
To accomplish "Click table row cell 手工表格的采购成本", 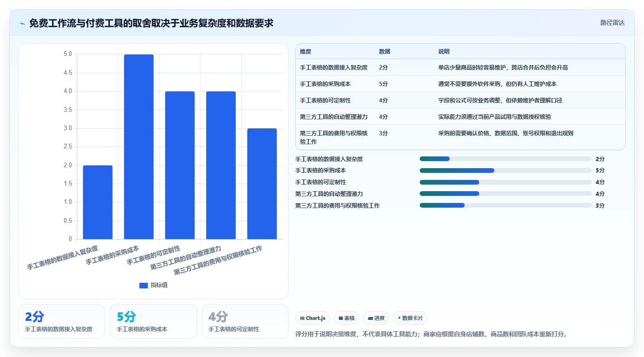I will pos(325,84).
